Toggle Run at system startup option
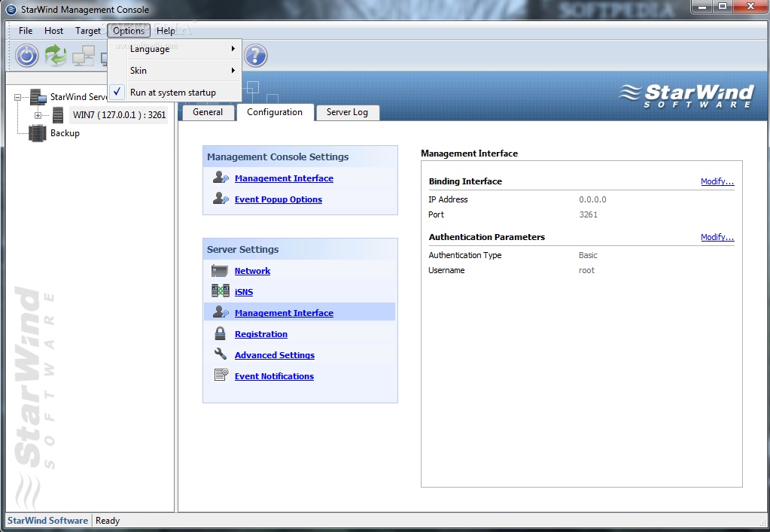 tap(175, 93)
